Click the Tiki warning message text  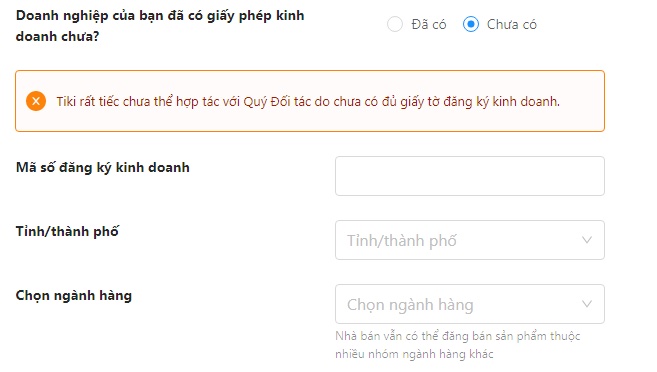tap(308, 101)
